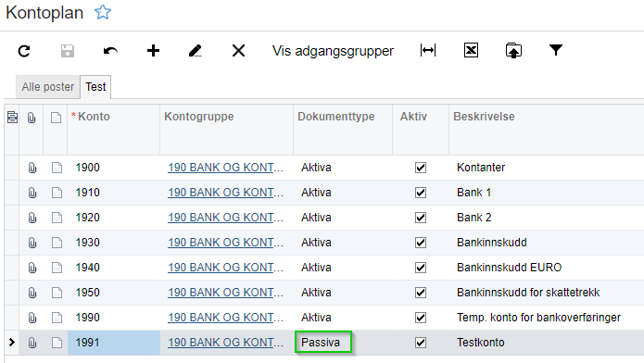This screenshot has height=363, width=644.
Task: Open attachments for account 1950
Action: (x=32, y=293)
